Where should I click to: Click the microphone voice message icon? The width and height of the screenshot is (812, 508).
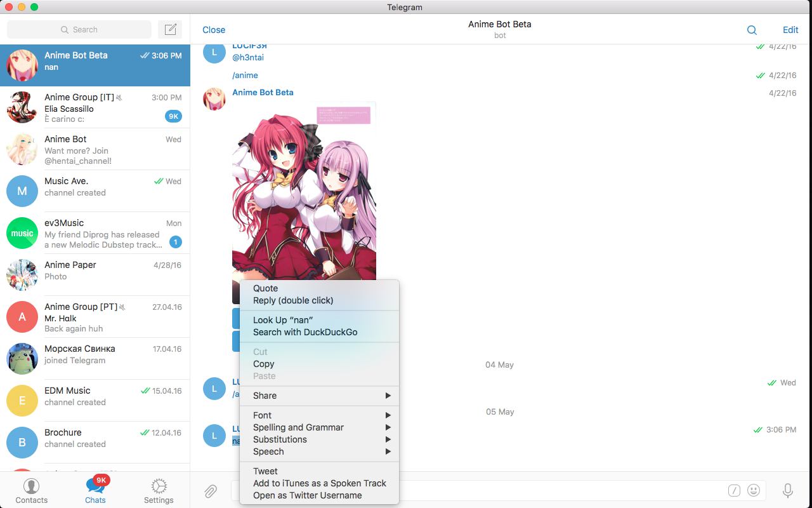(x=787, y=490)
